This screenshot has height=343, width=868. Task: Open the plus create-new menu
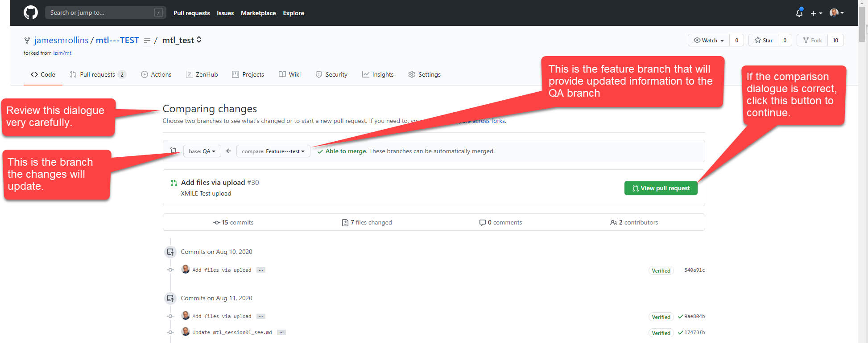pos(816,13)
